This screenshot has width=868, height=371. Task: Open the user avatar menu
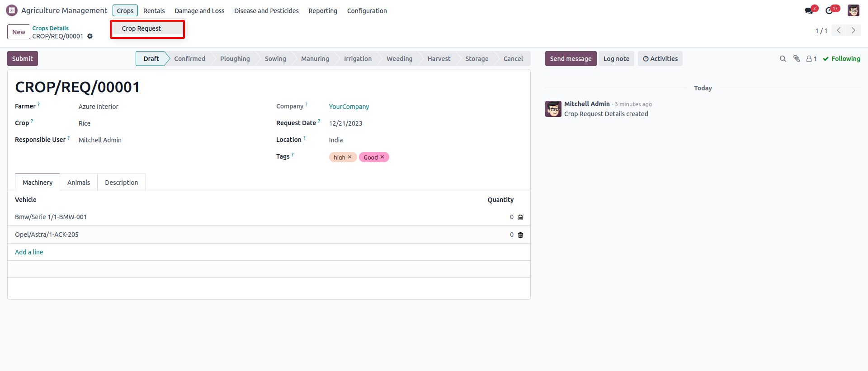click(853, 10)
